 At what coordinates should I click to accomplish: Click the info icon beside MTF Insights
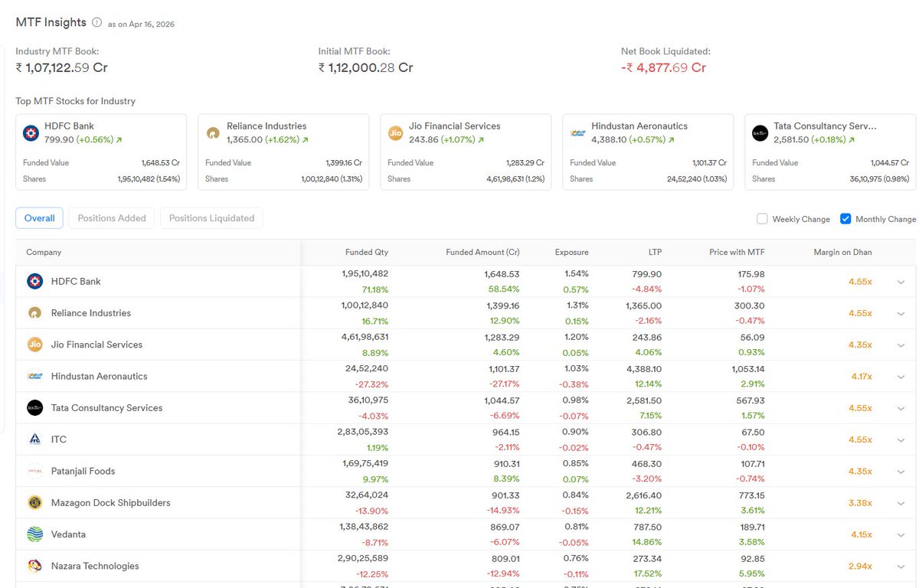(96, 23)
